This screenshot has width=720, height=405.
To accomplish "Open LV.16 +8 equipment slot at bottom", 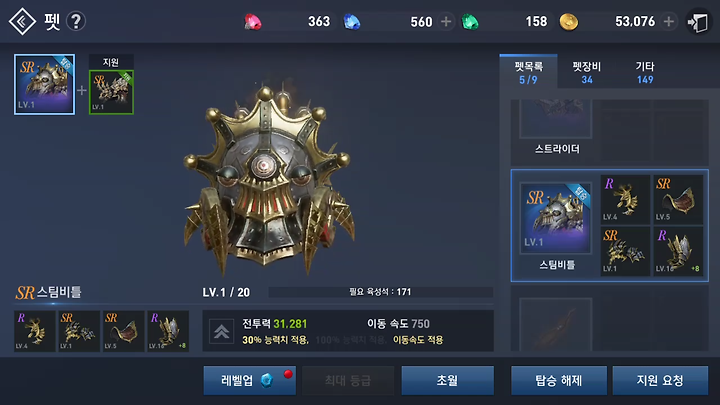I will tap(168, 331).
